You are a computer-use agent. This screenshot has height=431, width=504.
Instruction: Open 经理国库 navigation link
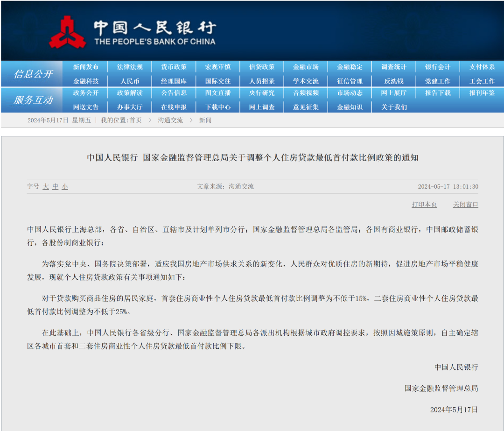[174, 81]
